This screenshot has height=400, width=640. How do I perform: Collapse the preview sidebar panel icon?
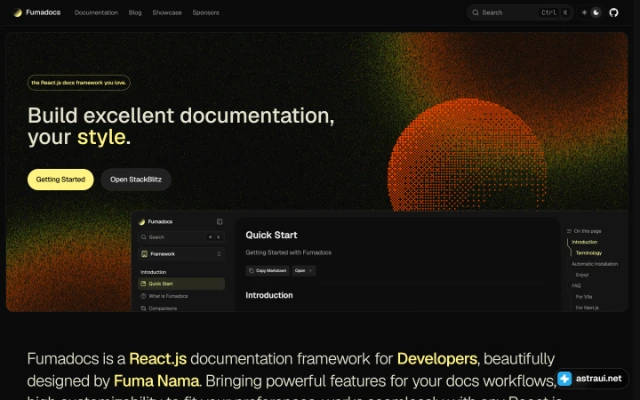click(x=220, y=222)
